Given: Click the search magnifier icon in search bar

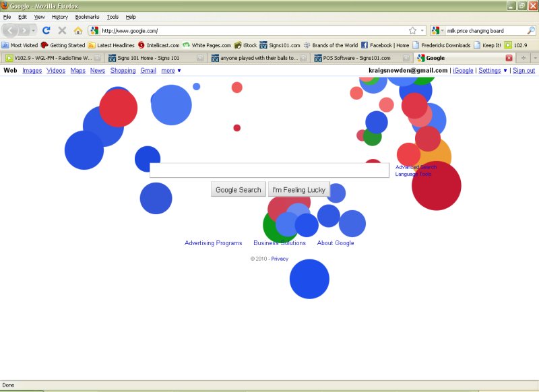Looking at the screenshot, I should 531,30.
